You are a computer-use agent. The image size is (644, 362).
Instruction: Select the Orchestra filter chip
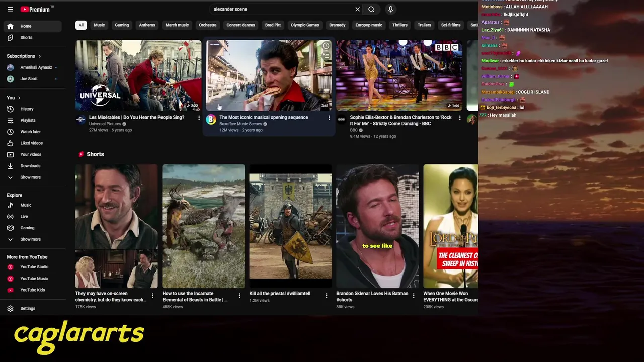[x=207, y=25]
